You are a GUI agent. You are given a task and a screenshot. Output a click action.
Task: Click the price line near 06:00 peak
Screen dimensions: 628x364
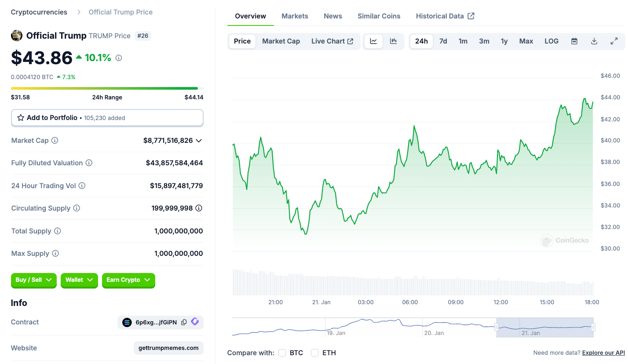click(x=414, y=127)
